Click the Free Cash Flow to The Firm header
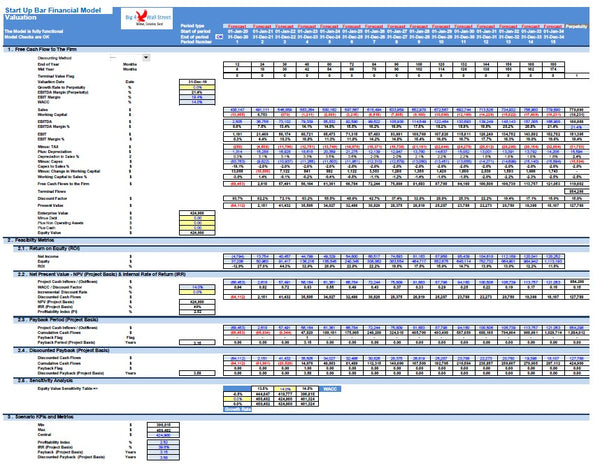Image resolution: width=600 pixels, height=466 pixels. pyautogui.click(x=50, y=47)
